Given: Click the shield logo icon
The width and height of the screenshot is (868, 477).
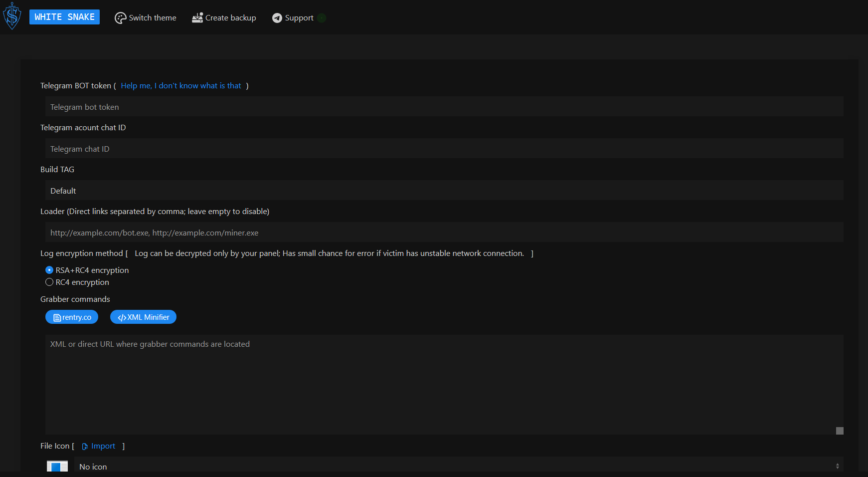Looking at the screenshot, I should pyautogui.click(x=12, y=16).
